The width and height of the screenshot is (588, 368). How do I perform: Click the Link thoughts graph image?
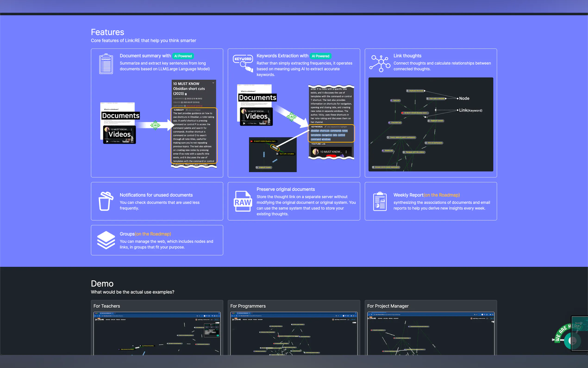click(431, 124)
